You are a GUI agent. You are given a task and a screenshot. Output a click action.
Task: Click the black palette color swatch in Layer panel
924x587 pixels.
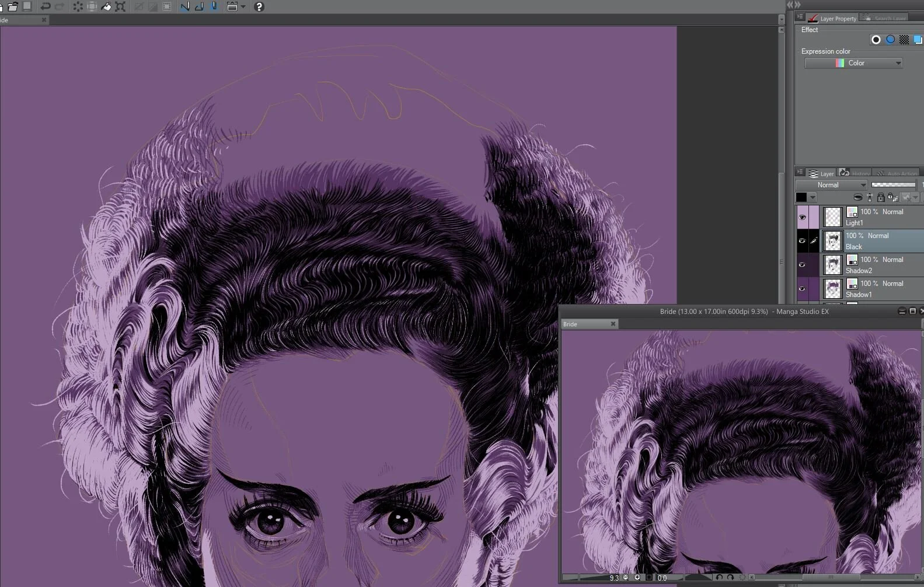click(801, 197)
